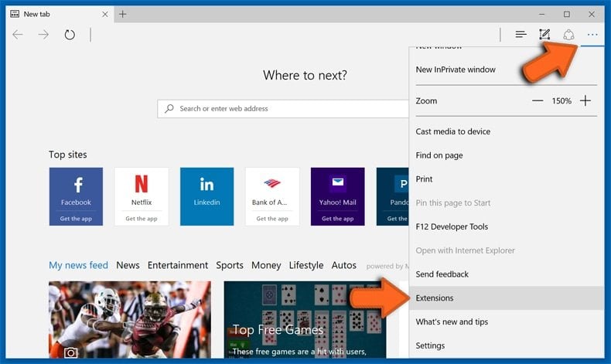Click the Search or enter web address field
Viewport: 611px width, 364px height.
pyautogui.click(x=283, y=109)
